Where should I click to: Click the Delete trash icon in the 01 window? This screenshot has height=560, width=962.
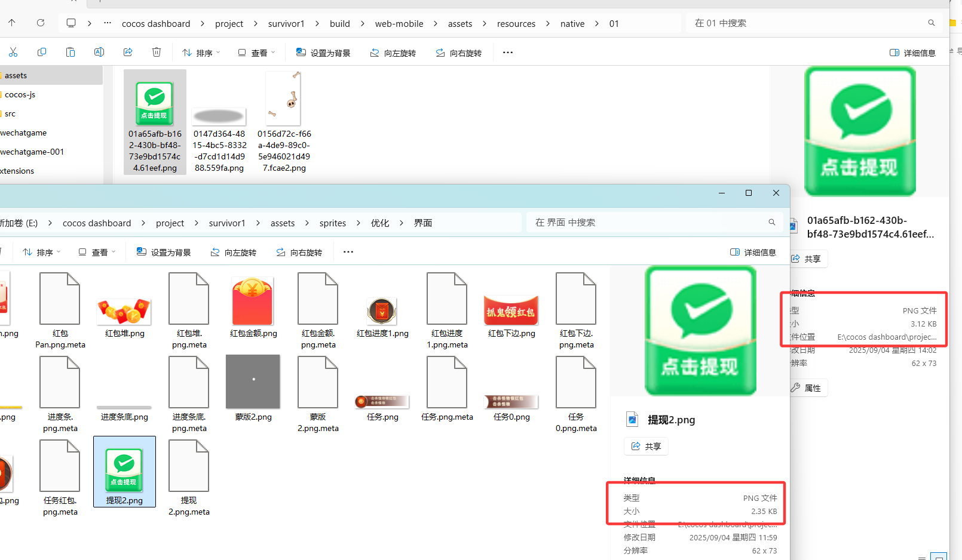[x=157, y=53]
